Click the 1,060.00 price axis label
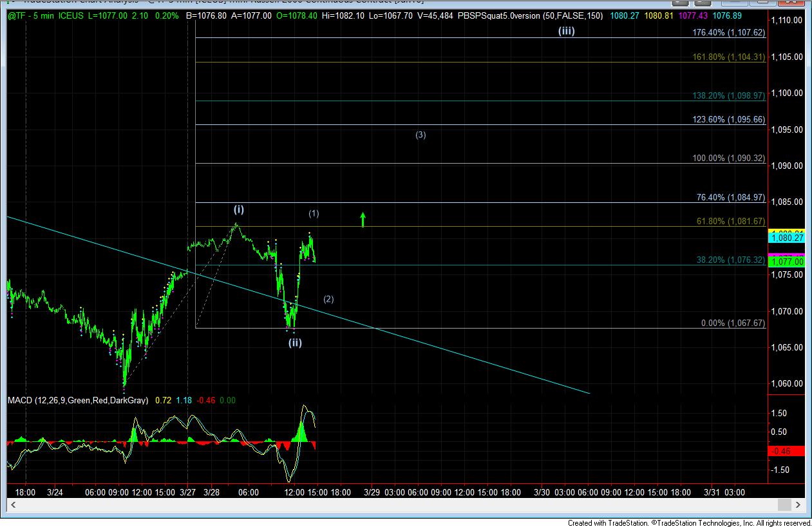This screenshot has width=812, height=527. [x=788, y=383]
